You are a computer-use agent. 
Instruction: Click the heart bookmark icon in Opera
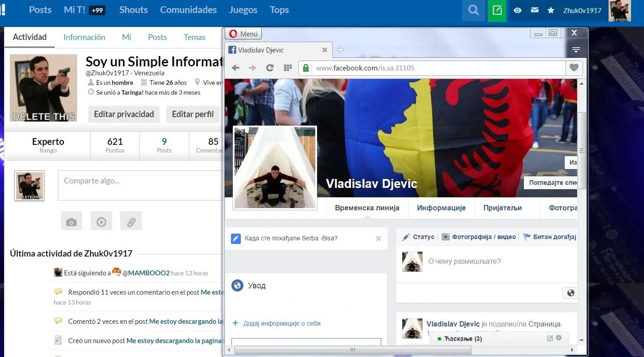pos(574,68)
